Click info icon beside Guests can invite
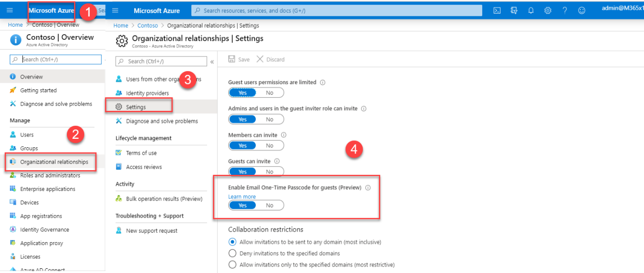Screen dimensions: 644x273 click(277, 161)
